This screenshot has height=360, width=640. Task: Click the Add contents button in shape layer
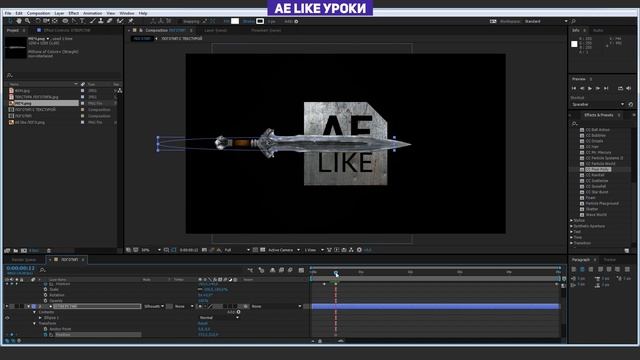click(x=238, y=312)
